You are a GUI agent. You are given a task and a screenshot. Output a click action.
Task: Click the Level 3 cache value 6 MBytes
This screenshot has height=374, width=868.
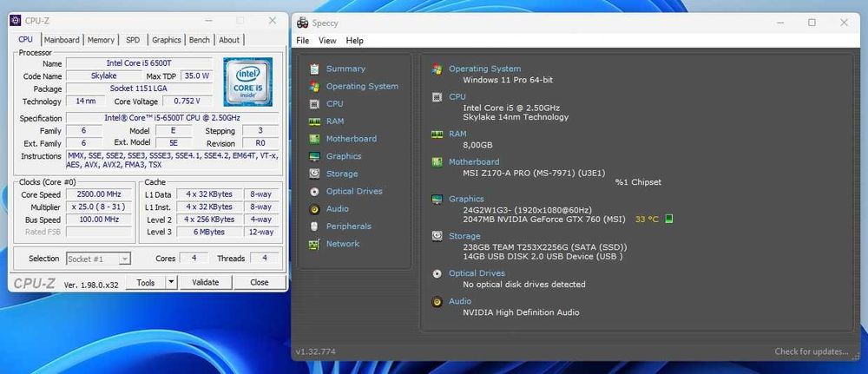coord(208,232)
